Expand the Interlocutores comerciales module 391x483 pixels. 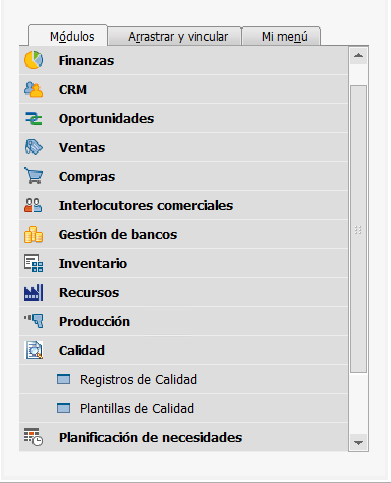183,205
